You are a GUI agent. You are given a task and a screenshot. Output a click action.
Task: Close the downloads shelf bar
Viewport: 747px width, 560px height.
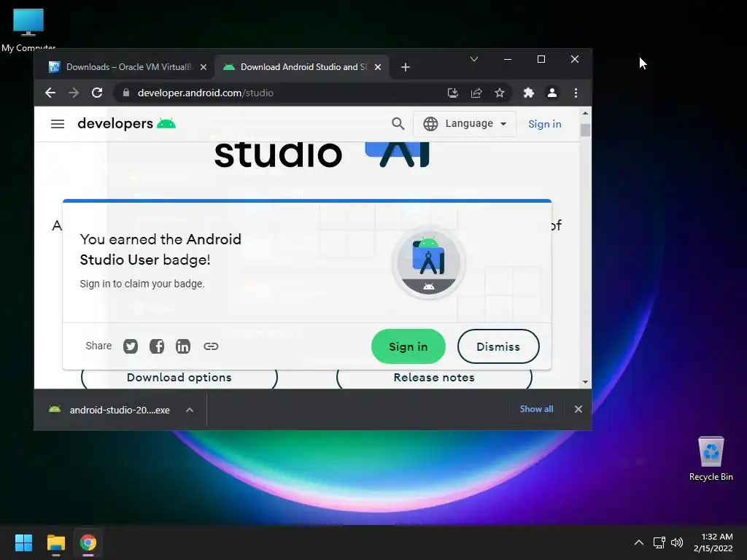[578, 409]
